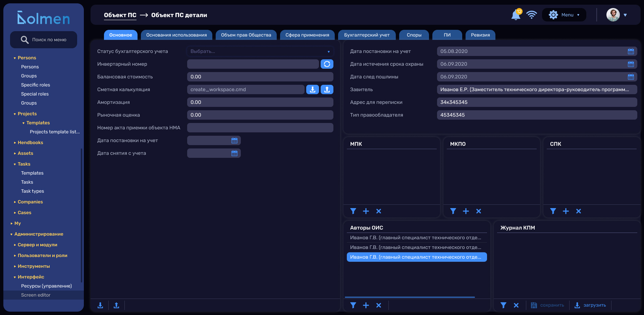Collapse the Persons section in sidebar
The image size is (644, 315).
[15, 58]
